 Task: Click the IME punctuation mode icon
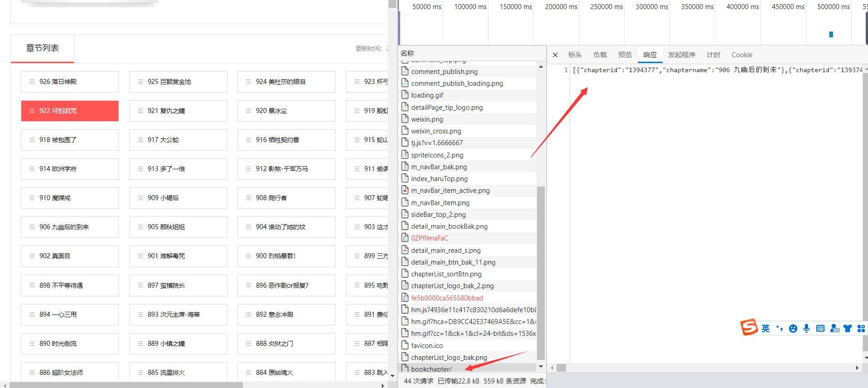point(779,329)
